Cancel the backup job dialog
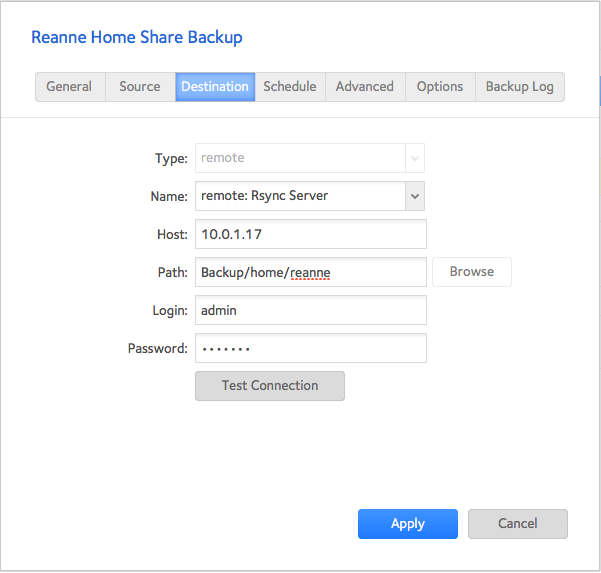This screenshot has width=601, height=573. click(518, 524)
